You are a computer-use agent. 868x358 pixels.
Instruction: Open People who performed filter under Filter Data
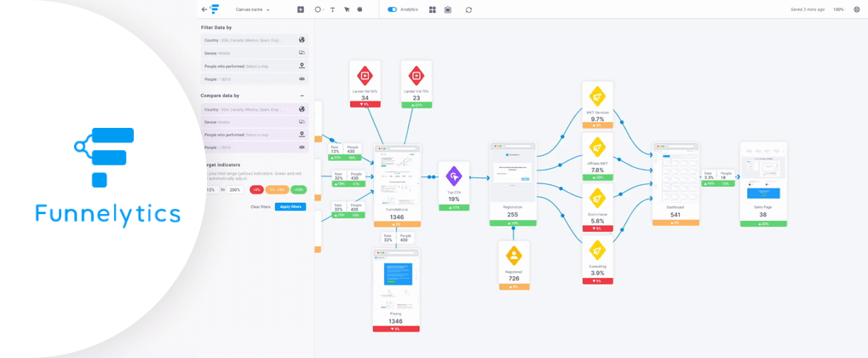pyautogui.click(x=255, y=66)
